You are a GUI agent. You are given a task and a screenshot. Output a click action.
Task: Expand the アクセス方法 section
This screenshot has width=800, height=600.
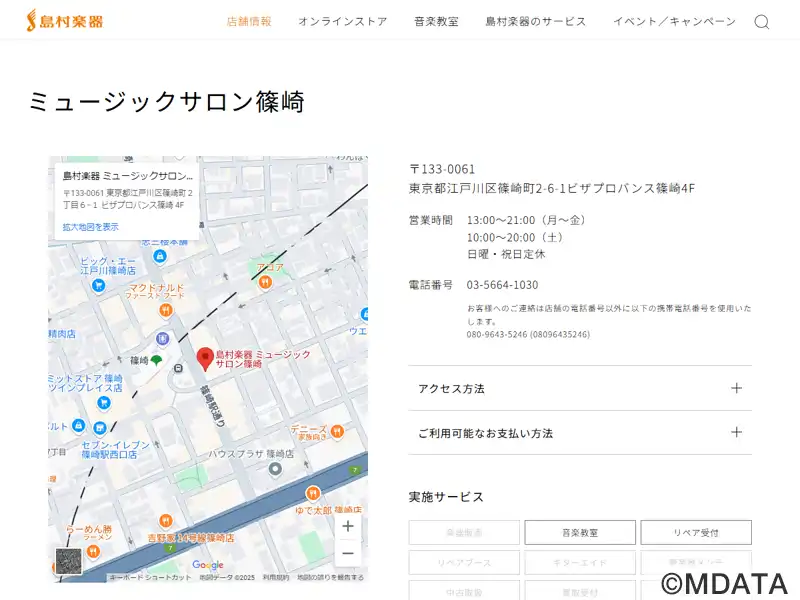tap(580, 388)
